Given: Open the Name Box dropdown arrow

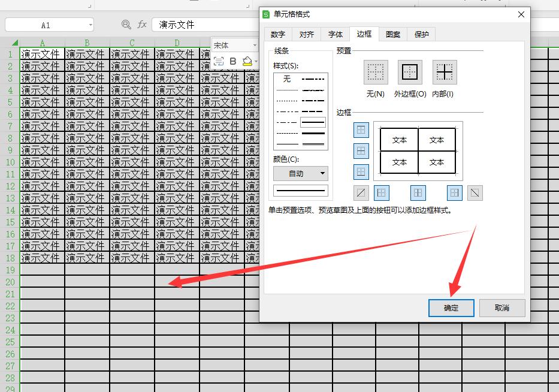Looking at the screenshot, I should pyautogui.click(x=92, y=25).
